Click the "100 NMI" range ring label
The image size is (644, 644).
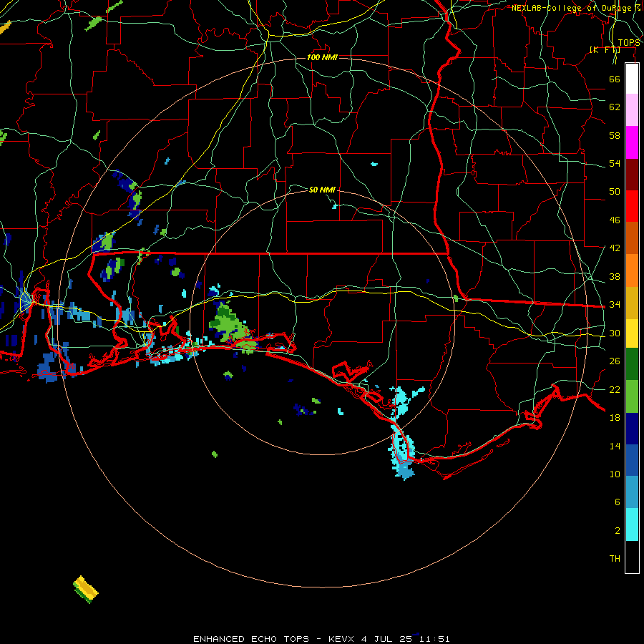coord(322,57)
